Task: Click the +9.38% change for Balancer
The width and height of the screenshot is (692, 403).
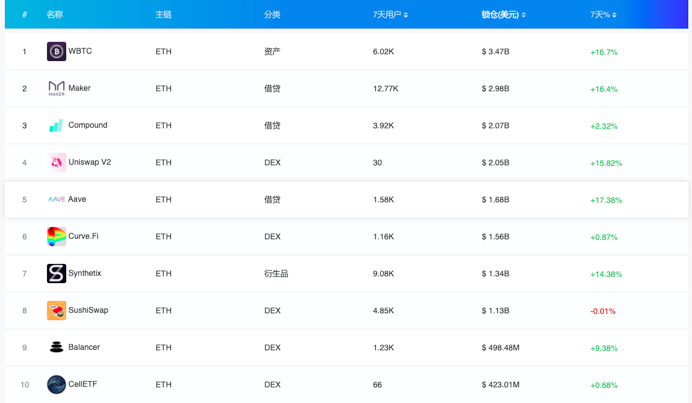Action: click(604, 348)
